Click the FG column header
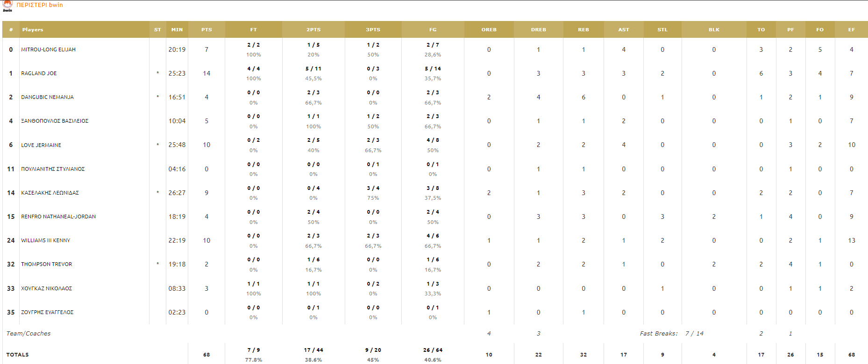The image size is (868, 364). 433,29
